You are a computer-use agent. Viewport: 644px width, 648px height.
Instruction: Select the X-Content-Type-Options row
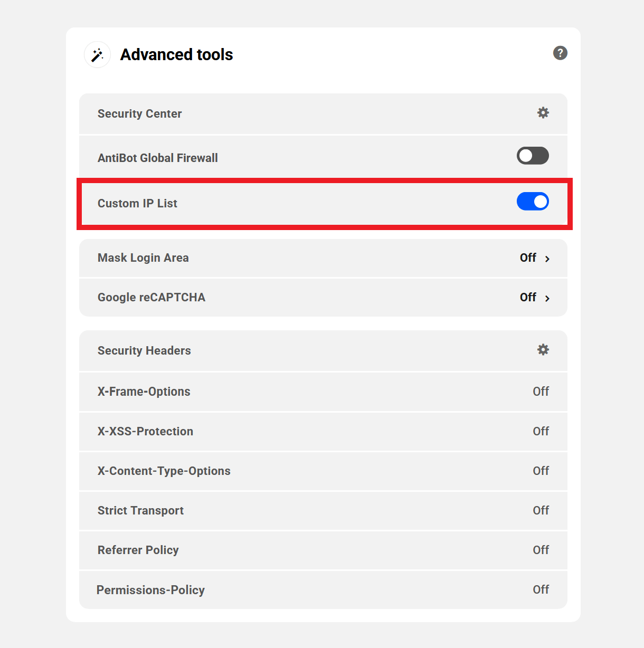coord(164,471)
